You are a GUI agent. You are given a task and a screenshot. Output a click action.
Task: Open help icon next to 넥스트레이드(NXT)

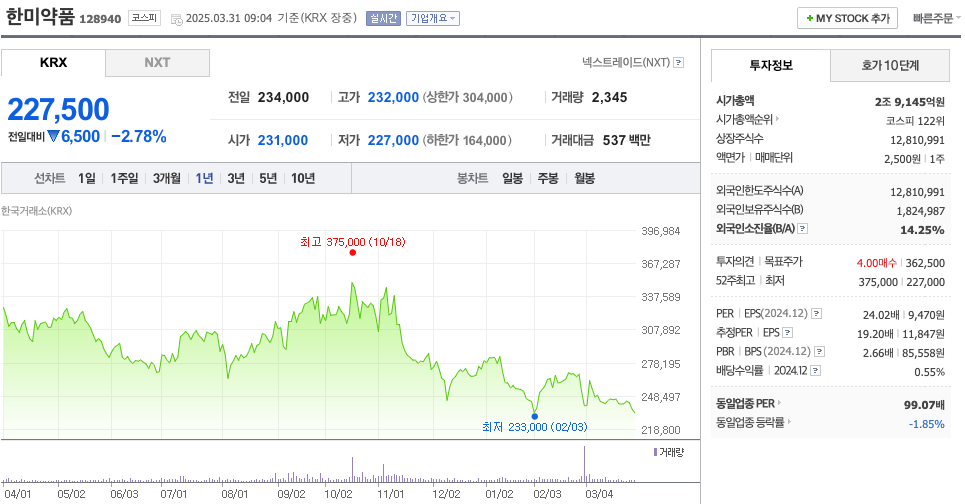(x=678, y=62)
